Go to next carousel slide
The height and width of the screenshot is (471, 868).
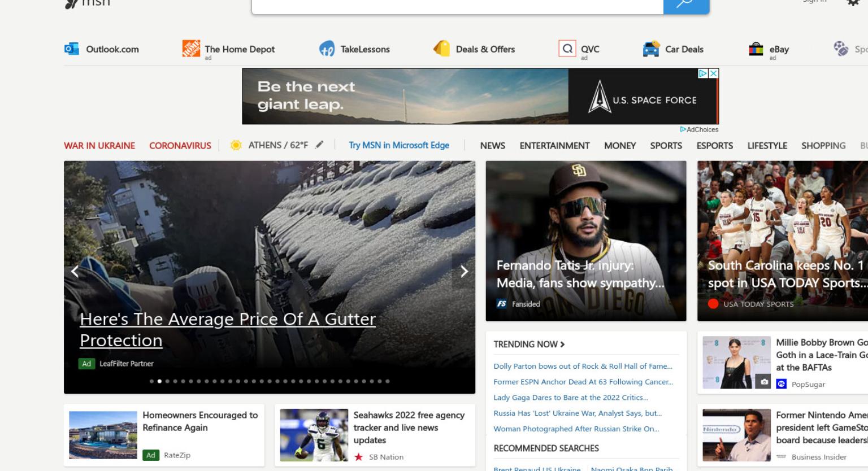point(464,271)
